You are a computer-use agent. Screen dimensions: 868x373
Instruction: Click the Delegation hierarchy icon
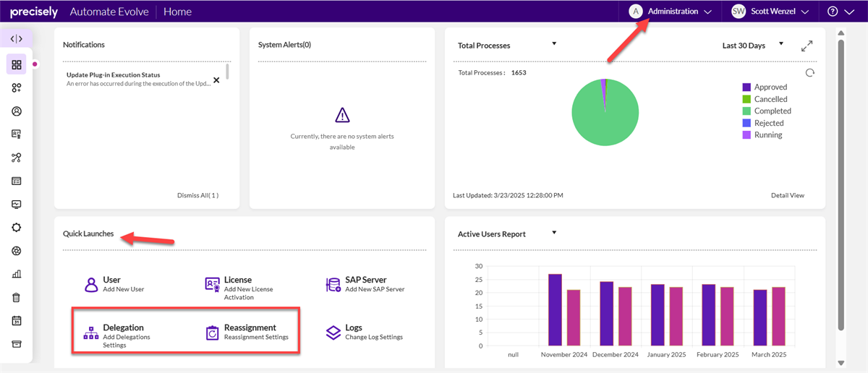(x=91, y=333)
